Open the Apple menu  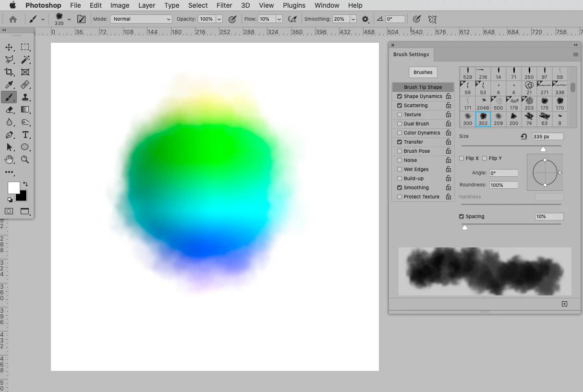13,5
